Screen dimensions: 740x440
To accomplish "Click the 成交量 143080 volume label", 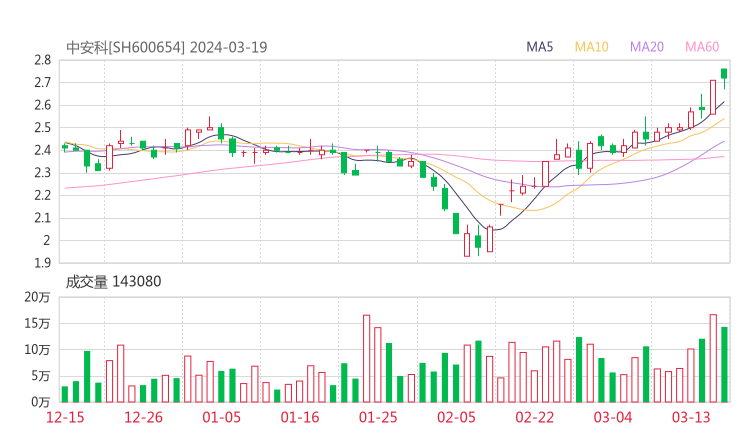I will (x=113, y=282).
